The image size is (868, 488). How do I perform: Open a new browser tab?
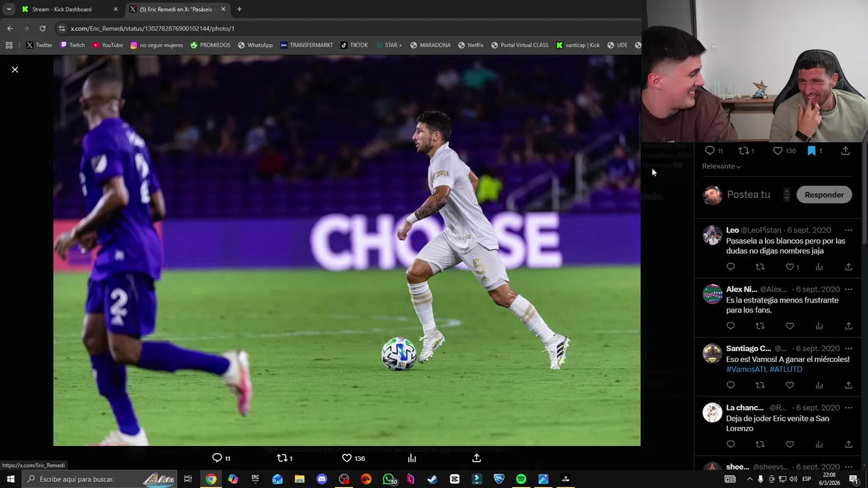pos(239,9)
